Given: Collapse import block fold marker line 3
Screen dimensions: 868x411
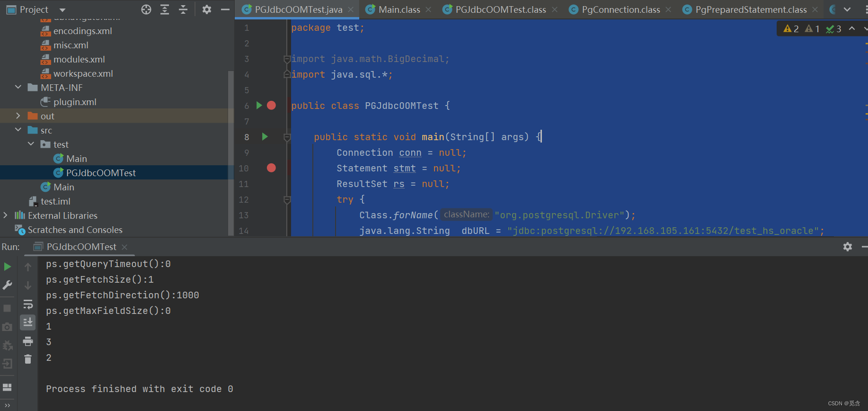Looking at the screenshot, I should point(287,59).
